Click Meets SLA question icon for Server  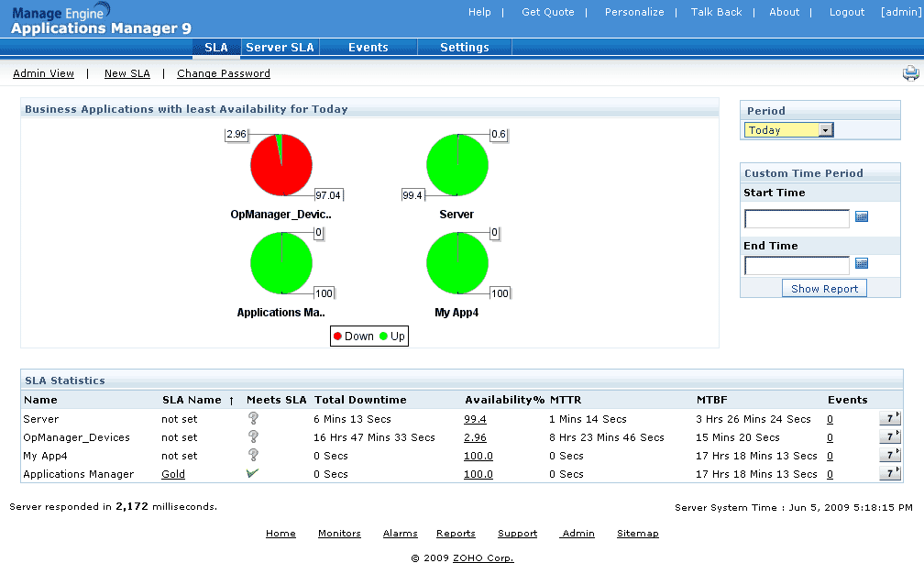[x=253, y=418]
